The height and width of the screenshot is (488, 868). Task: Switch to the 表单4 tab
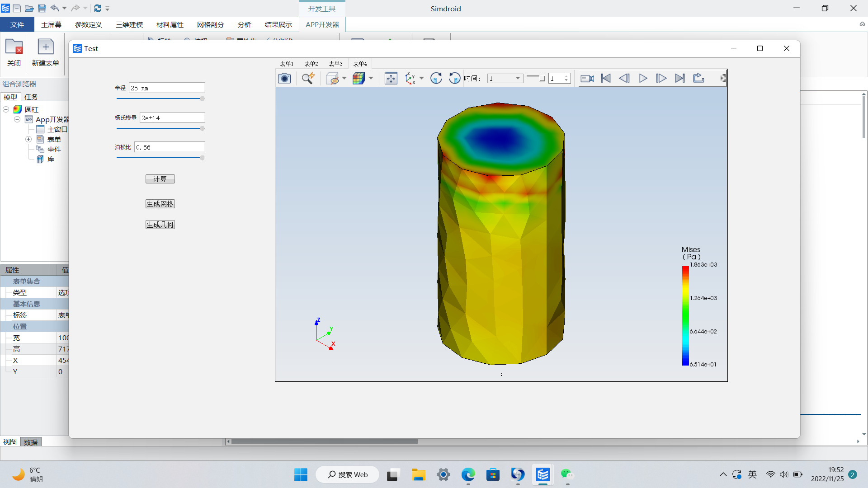pyautogui.click(x=360, y=64)
